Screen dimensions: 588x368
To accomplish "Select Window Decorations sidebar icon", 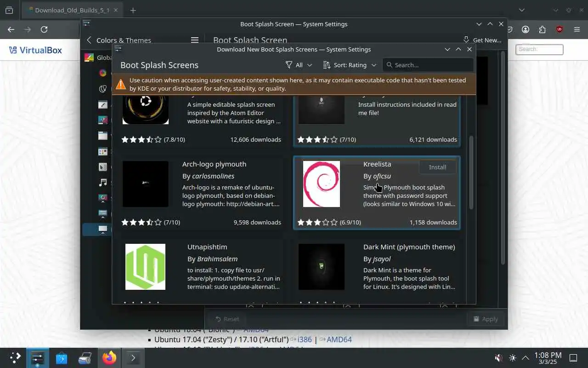I will [103, 136].
